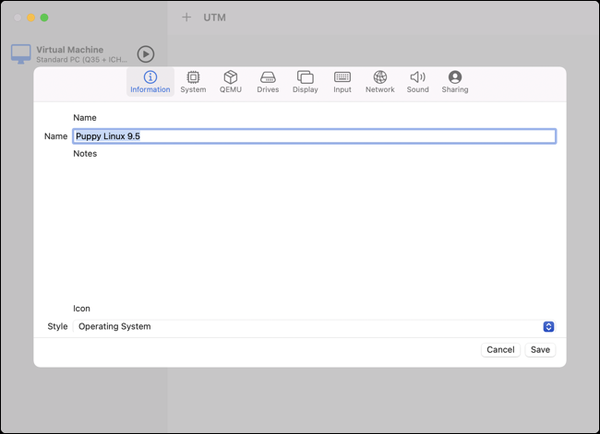Click the Name field containing Puppy Linux 9.5
This screenshot has width=600, height=434.
(x=313, y=136)
